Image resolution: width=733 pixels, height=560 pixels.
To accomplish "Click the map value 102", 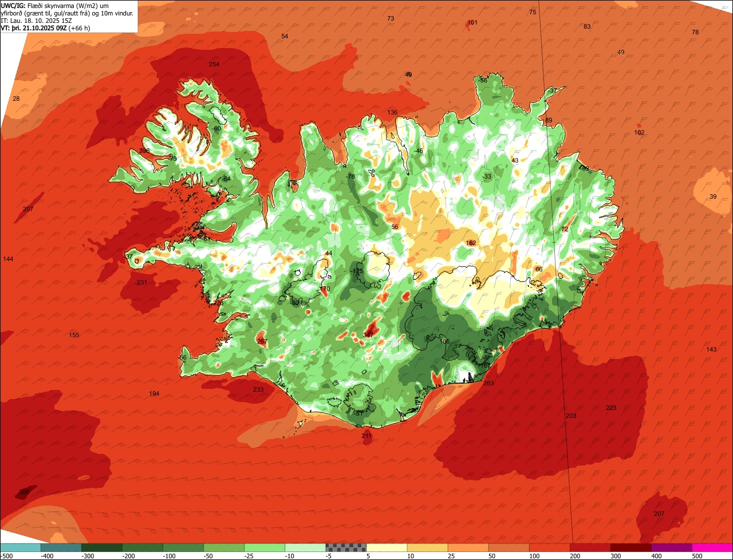I will (x=640, y=132).
